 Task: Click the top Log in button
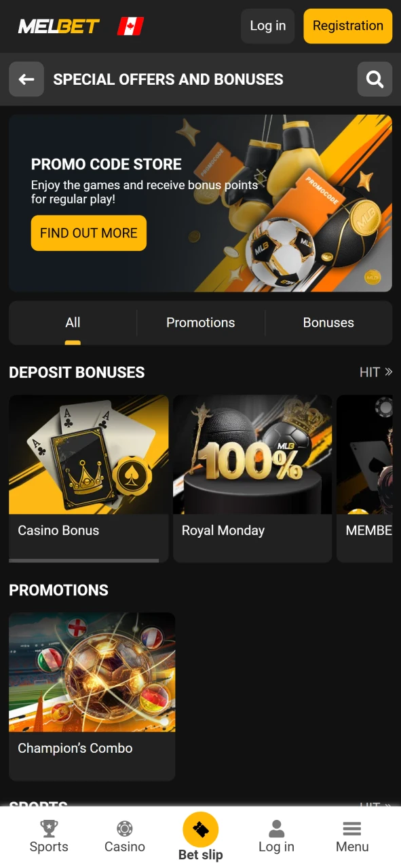tap(268, 26)
